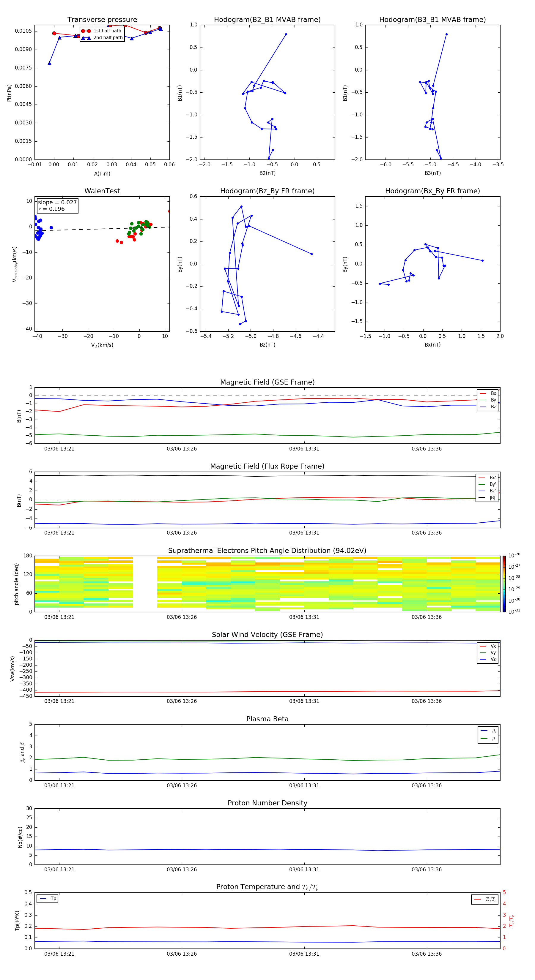The image size is (535, 980).
Task: Select the '1st half path' legend entry
Action: 102,31
